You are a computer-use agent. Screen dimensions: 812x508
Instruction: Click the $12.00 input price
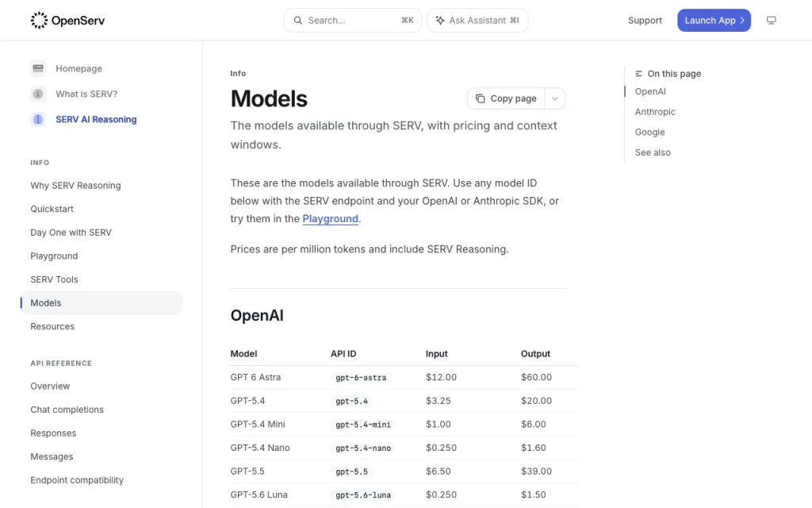[441, 377]
